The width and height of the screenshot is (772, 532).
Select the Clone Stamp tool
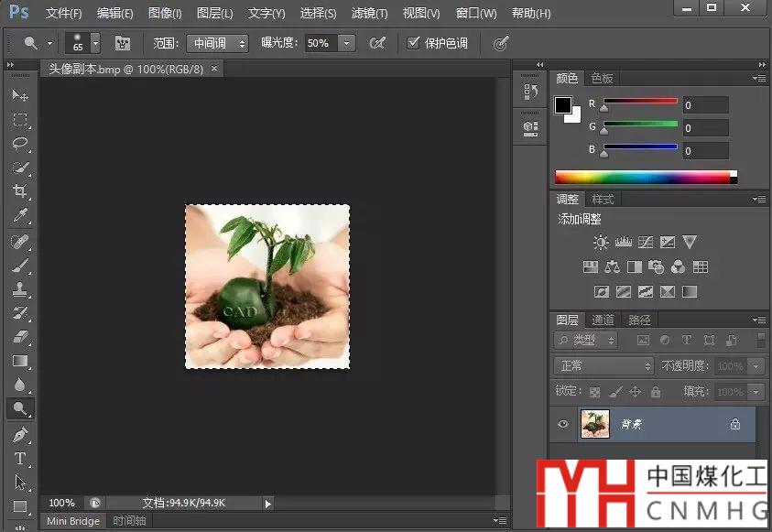pyautogui.click(x=20, y=288)
